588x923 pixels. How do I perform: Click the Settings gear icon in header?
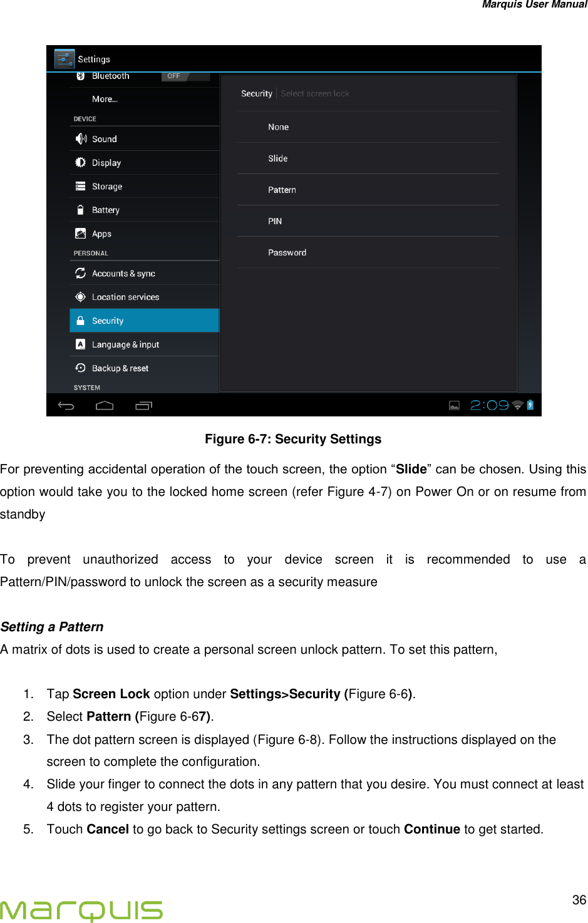point(63,58)
